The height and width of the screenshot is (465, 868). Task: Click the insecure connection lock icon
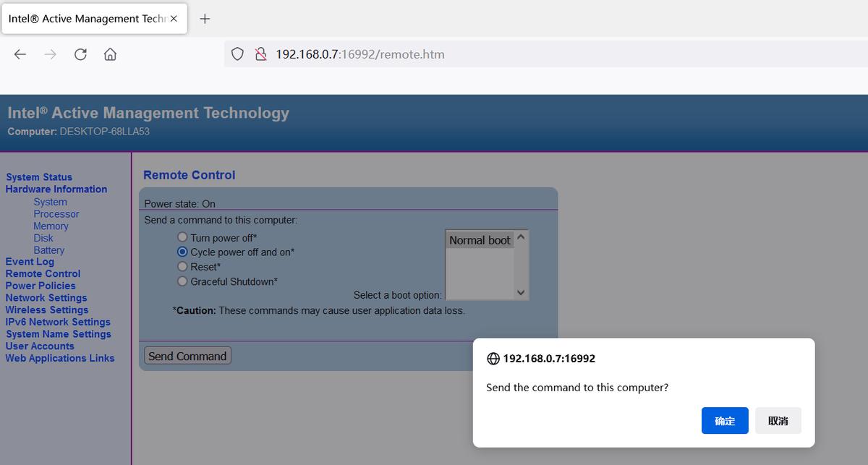point(261,54)
